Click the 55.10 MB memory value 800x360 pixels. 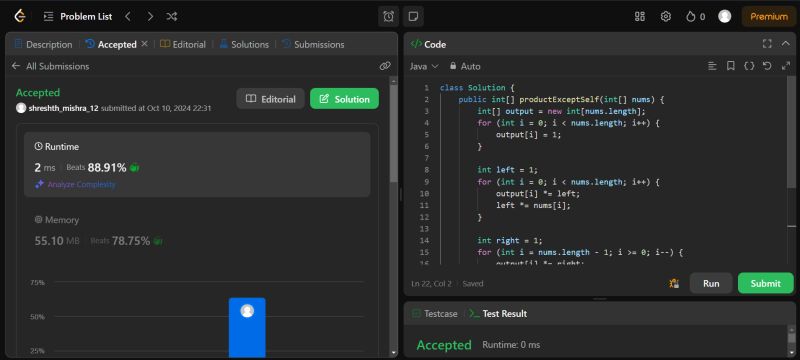[x=57, y=241]
